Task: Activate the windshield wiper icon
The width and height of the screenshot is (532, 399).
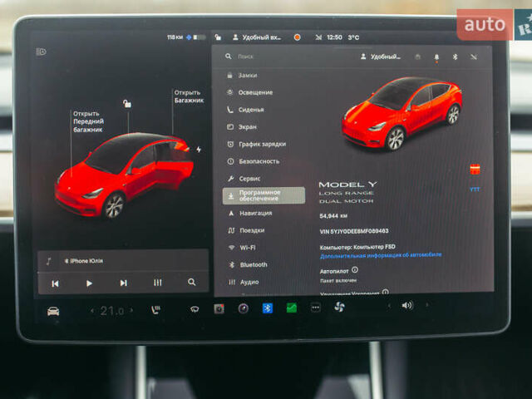Action: click(195, 309)
